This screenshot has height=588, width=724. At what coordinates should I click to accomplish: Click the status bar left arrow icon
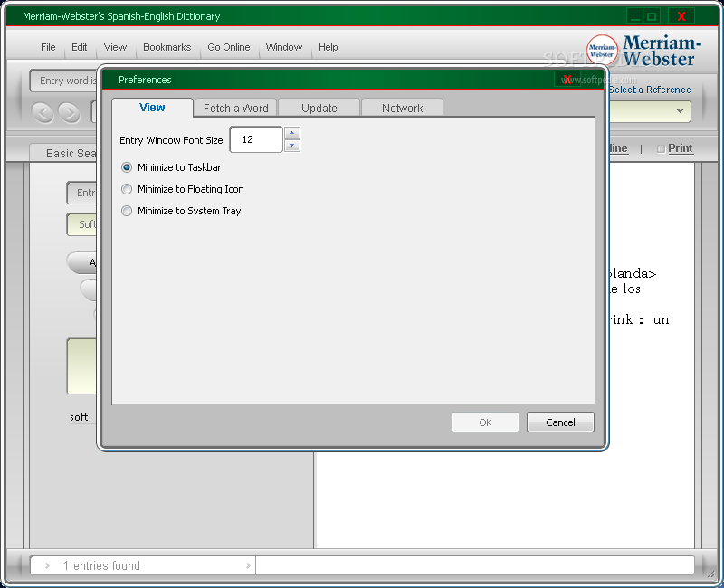click(x=47, y=566)
